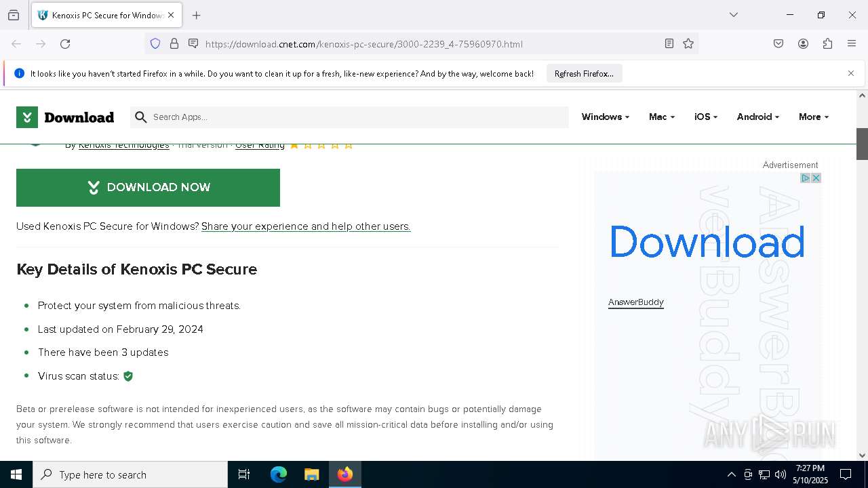Open the Action Center notifications icon
Screen dimensions: 868x488
tap(846, 474)
